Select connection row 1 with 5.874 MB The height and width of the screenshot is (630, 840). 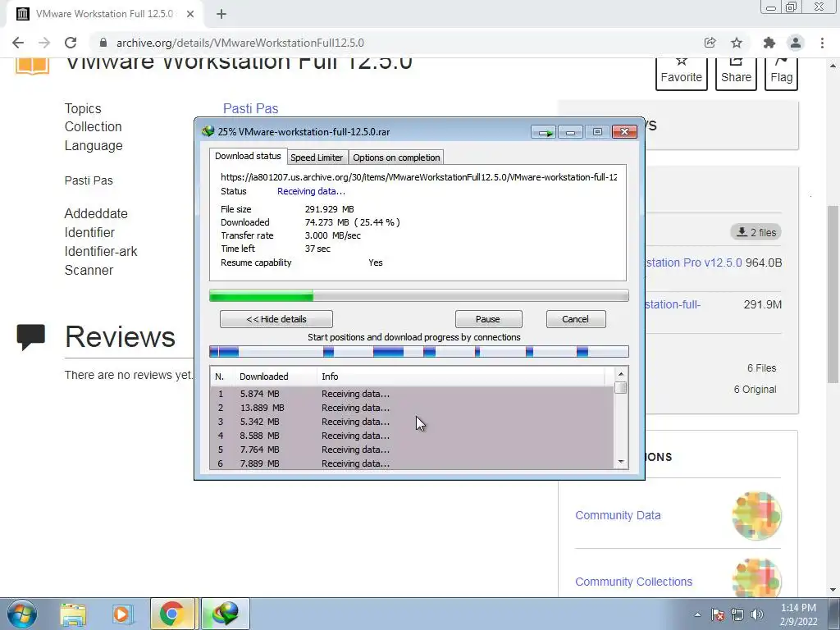412,394
